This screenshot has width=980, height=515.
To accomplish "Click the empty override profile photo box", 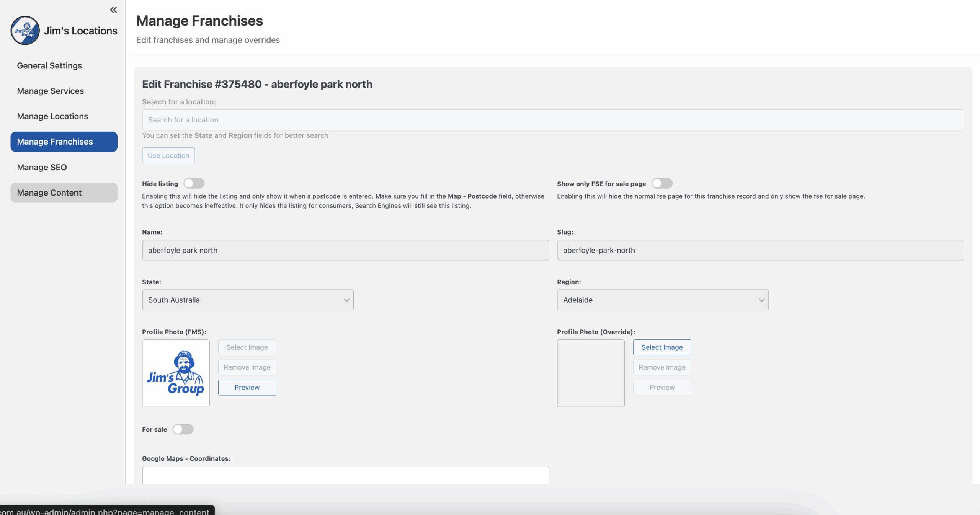I will (590, 373).
